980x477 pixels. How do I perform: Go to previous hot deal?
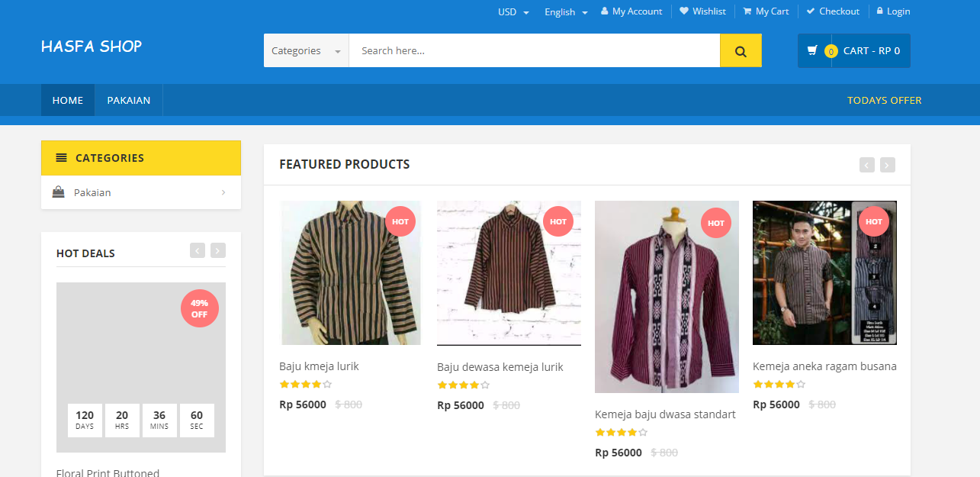[198, 250]
